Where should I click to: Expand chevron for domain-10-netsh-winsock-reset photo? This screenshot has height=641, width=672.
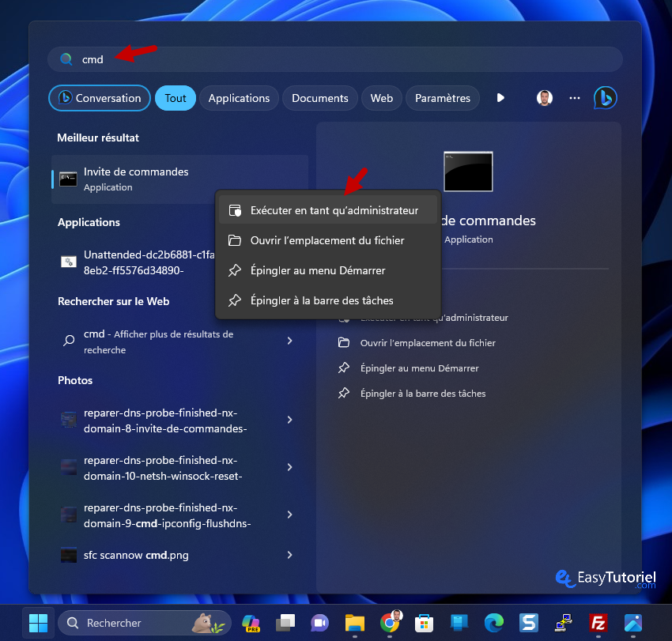(289, 467)
